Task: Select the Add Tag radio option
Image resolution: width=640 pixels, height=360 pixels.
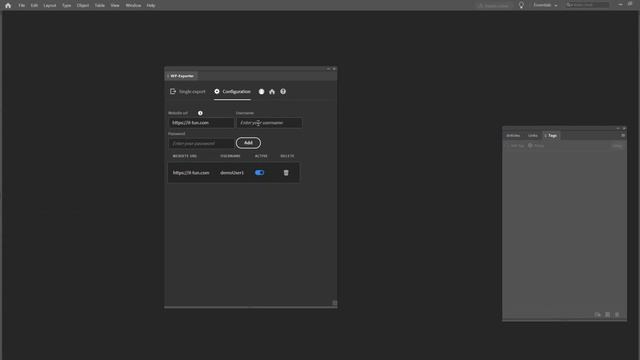Action: 515,146
